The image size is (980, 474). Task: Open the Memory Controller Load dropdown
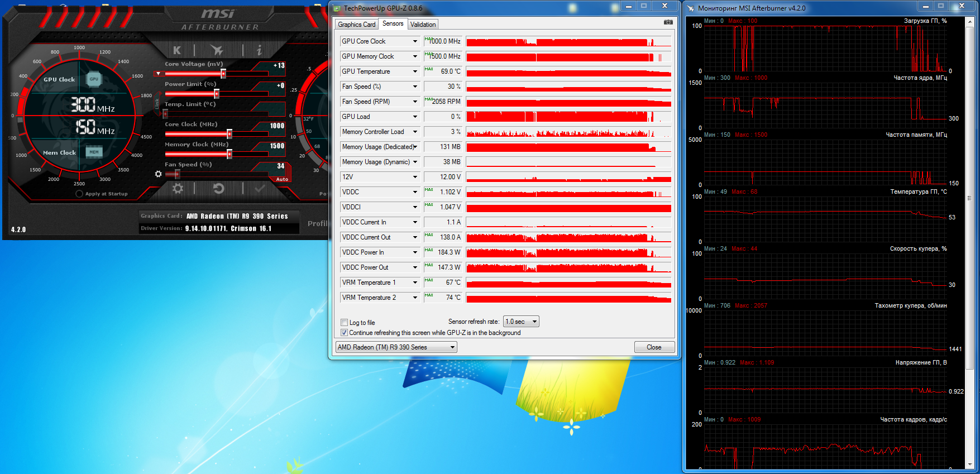(x=415, y=132)
